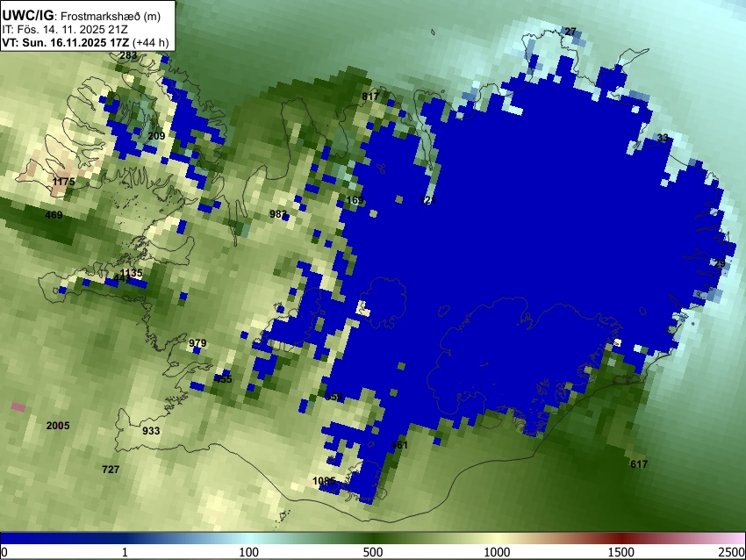
Task: Click the color scale label 100
Action: point(249,552)
